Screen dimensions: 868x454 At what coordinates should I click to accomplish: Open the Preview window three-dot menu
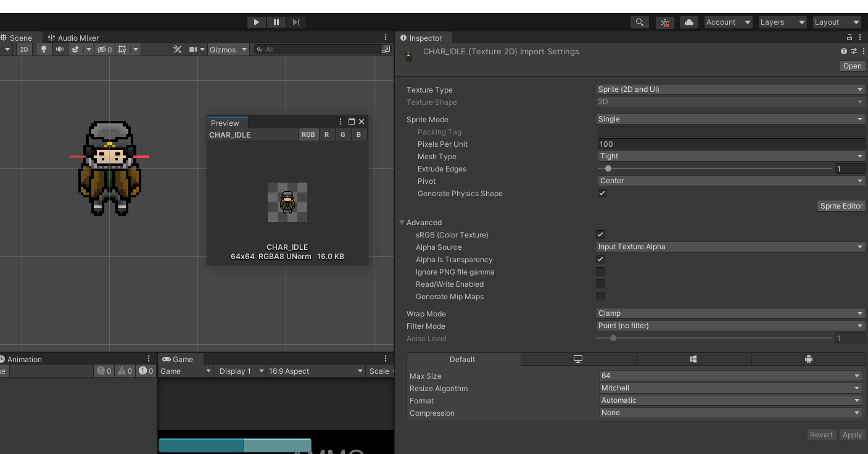(341, 122)
